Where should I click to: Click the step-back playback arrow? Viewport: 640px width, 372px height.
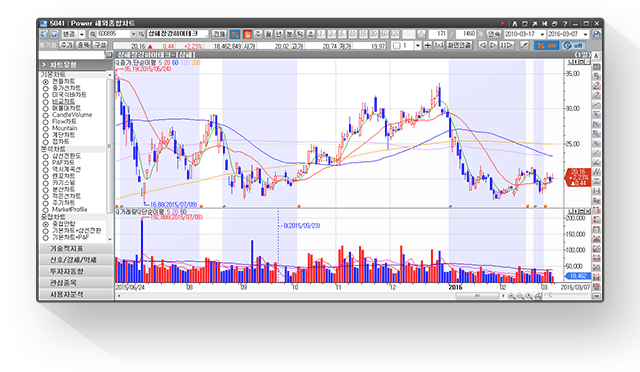point(483,45)
